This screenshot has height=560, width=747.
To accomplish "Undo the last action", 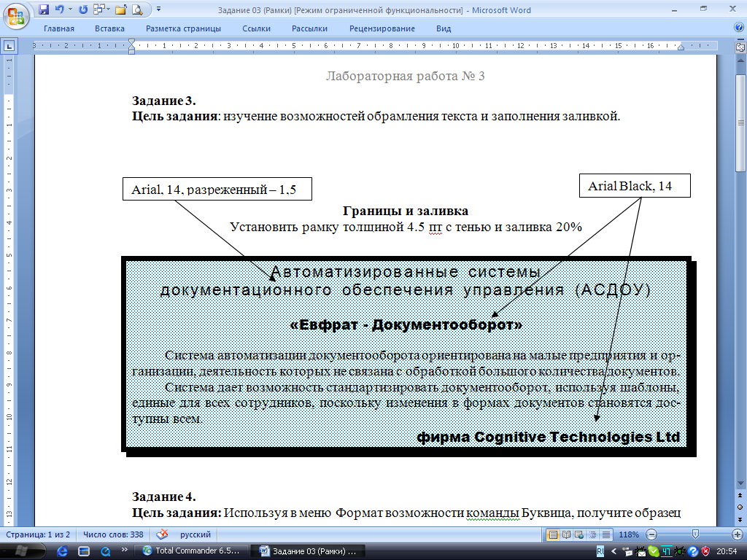I will coord(60,9).
